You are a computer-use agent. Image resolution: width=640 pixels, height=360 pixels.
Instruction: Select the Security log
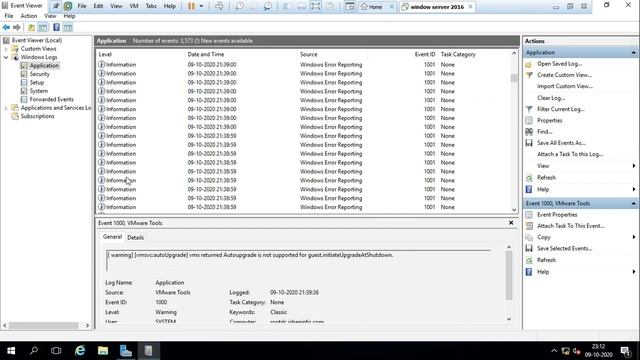39,74
